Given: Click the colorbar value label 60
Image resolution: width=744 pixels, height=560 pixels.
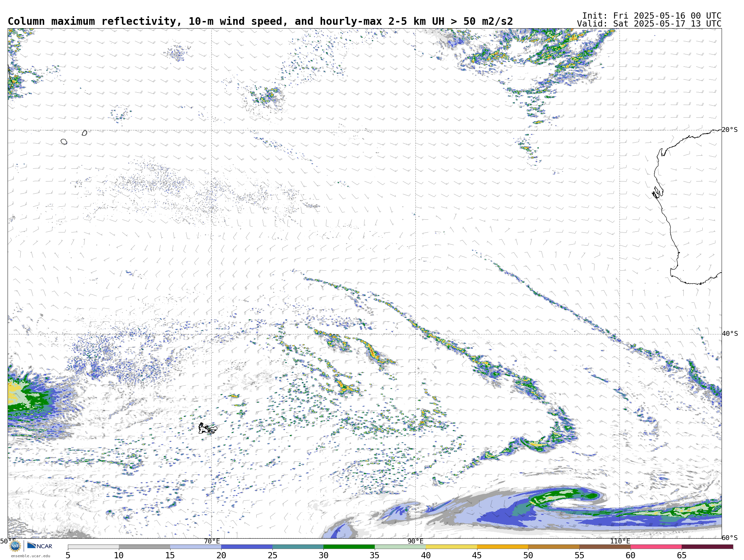Looking at the screenshot, I should pos(630,555).
